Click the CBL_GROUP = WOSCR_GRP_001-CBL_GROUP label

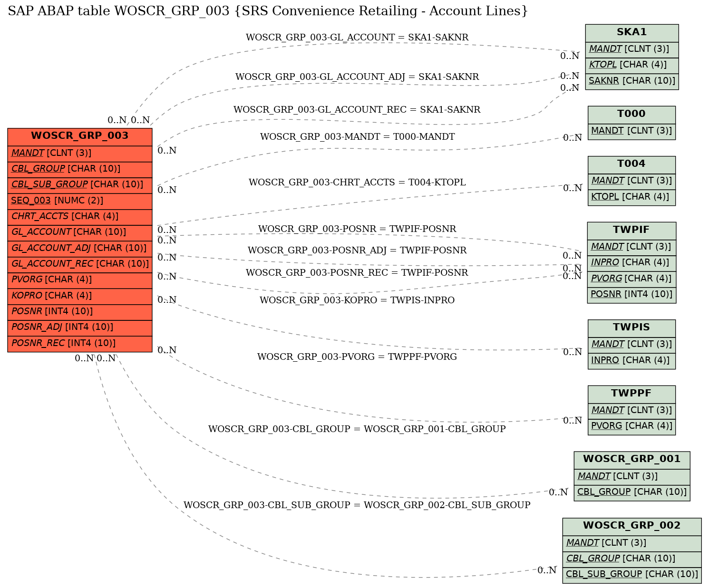pos(357,429)
